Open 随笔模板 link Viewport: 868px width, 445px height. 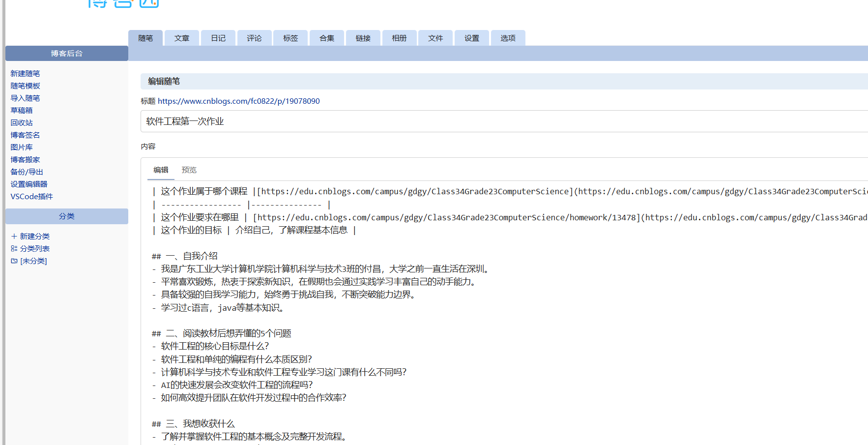coord(25,86)
